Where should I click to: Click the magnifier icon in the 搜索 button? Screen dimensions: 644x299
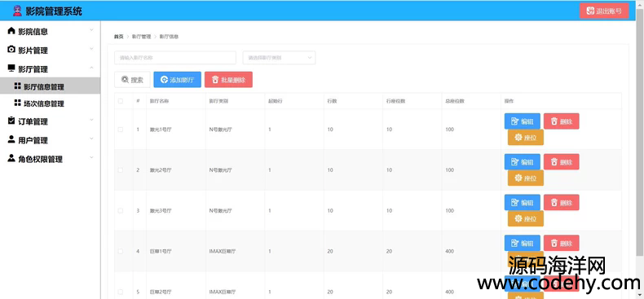[125, 80]
